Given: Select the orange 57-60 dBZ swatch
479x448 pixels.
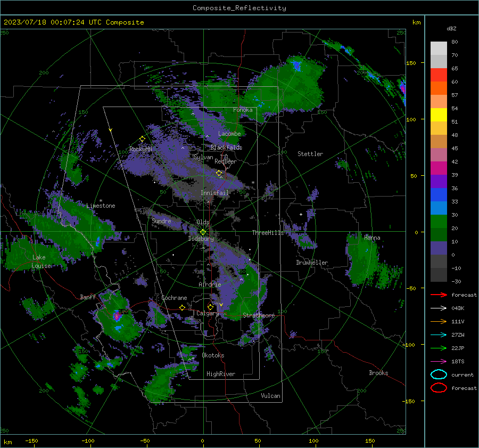Looking at the screenshot, I should [x=439, y=88].
